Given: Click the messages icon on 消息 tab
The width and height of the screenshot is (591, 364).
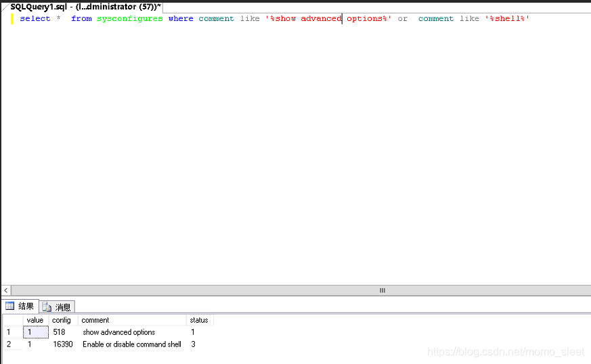Looking at the screenshot, I should [47, 307].
